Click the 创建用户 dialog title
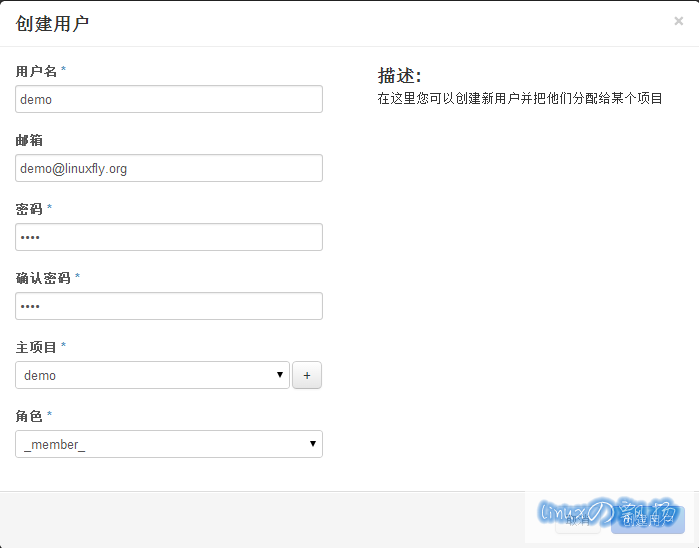Viewport: 699px width, 548px height. pos(52,23)
